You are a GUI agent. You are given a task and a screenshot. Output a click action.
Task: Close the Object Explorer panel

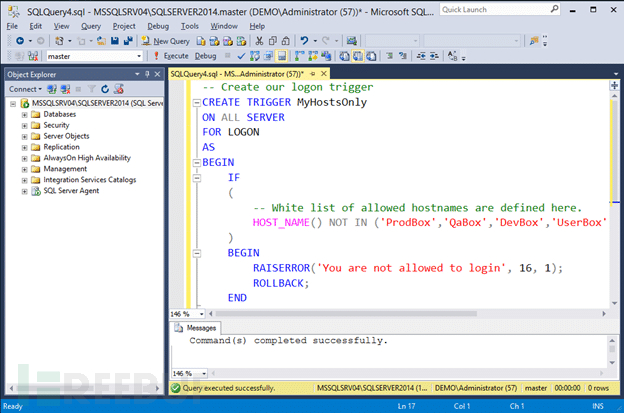[158, 74]
